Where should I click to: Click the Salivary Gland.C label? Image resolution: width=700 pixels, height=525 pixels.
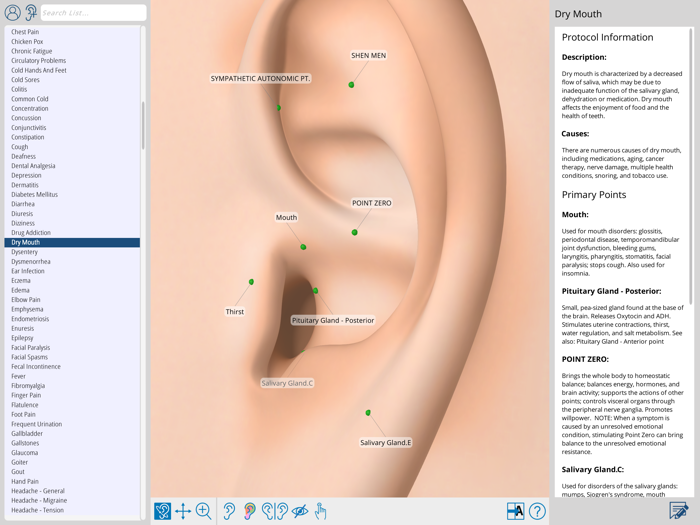tap(287, 383)
